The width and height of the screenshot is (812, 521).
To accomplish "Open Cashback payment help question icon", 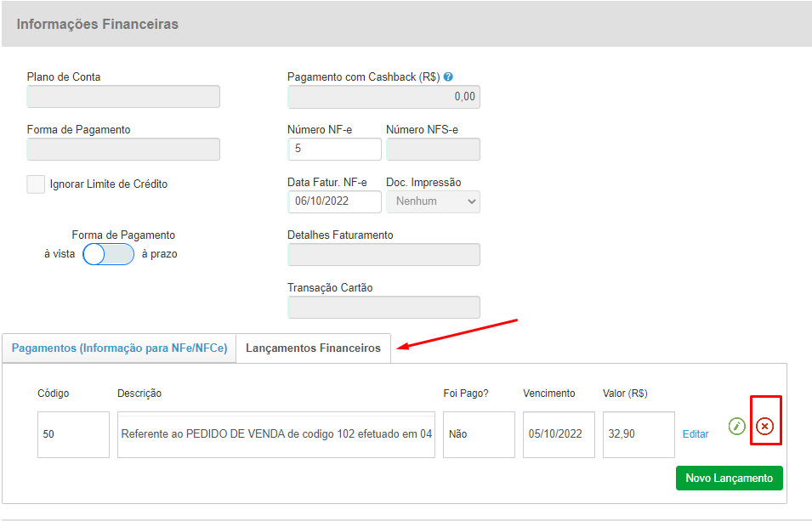I will [x=448, y=76].
